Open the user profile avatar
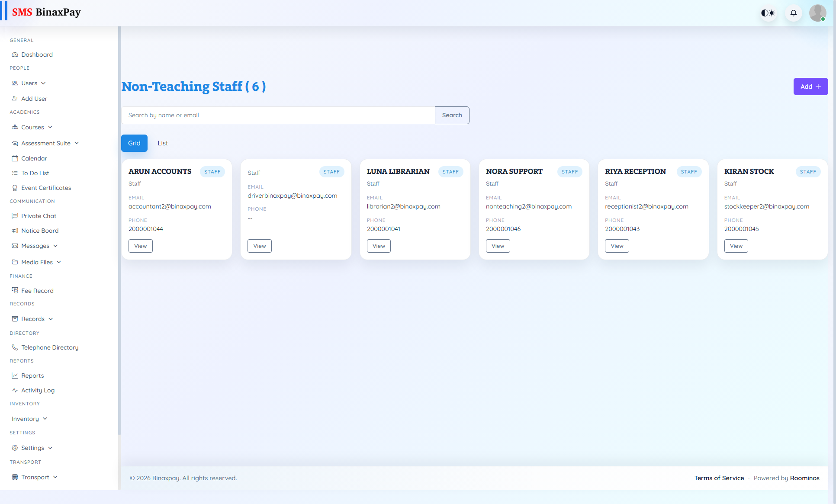836x504 pixels. [x=817, y=13]
